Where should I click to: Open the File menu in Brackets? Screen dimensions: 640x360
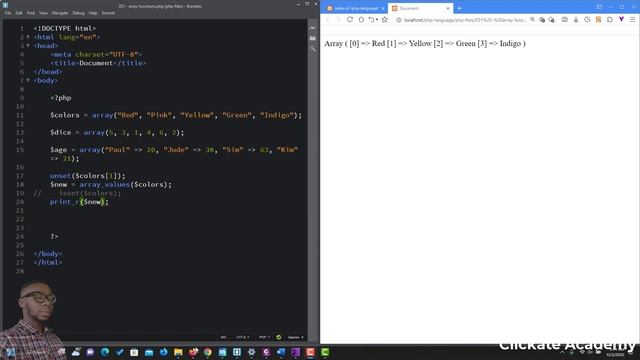coord(8,13)
